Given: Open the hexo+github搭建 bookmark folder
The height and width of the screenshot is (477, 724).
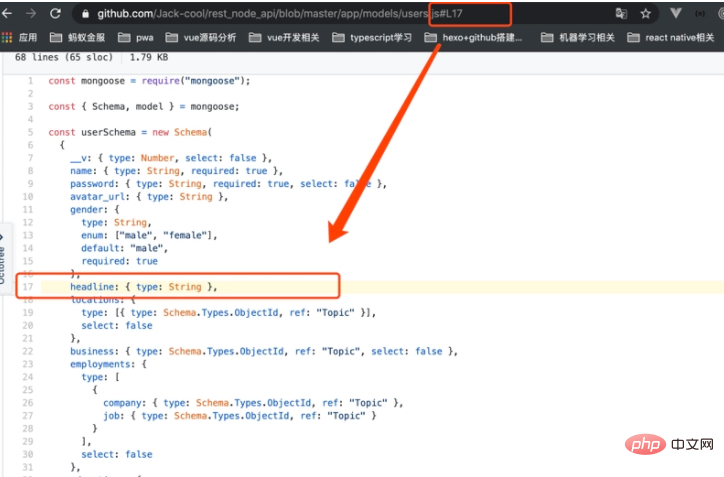Looking at the screenshot, I should point(473,37).
